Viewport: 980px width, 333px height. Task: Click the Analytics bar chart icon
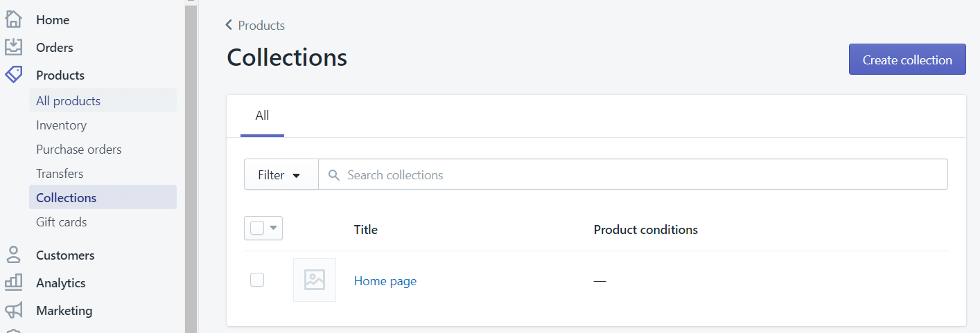click(14, 282)
